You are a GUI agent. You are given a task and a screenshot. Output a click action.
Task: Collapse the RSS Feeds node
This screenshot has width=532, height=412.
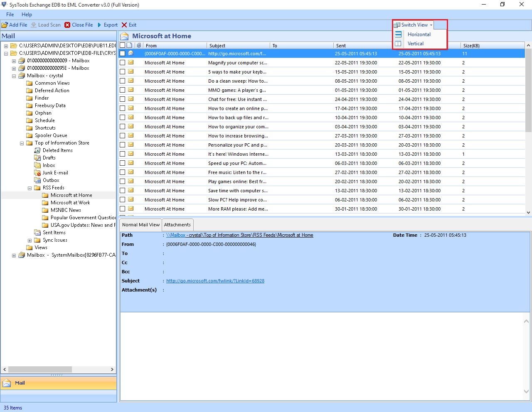(30, 188)
